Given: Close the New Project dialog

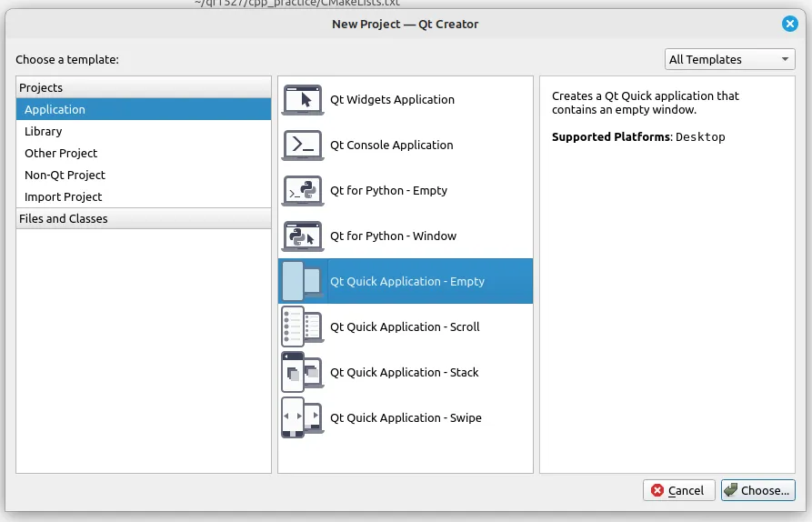Looking at the screenshot, I should tap(790, 24).
